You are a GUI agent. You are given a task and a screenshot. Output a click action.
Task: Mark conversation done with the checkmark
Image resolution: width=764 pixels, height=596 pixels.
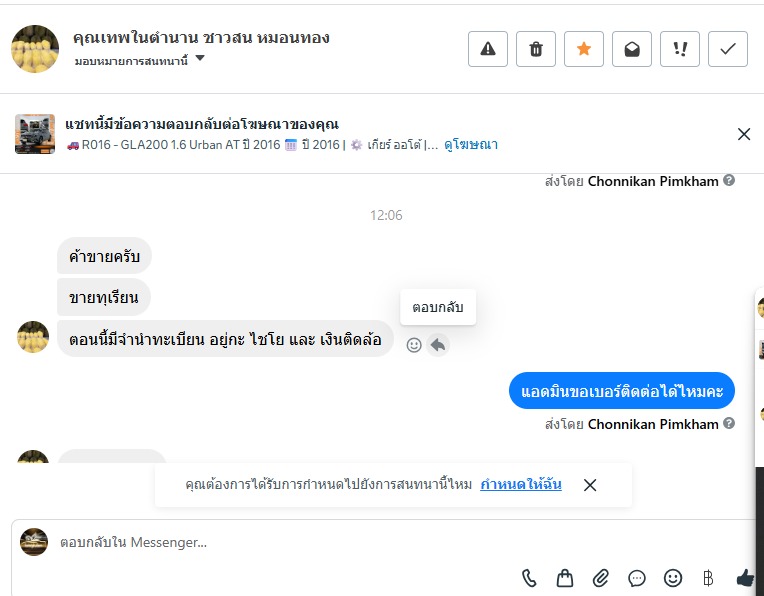point(728,49)
